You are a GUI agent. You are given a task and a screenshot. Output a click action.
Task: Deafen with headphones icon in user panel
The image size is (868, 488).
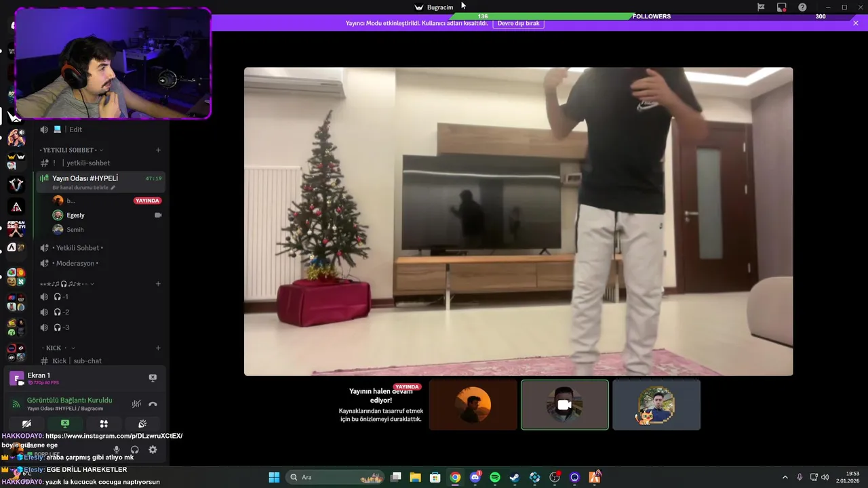[134, 449]
